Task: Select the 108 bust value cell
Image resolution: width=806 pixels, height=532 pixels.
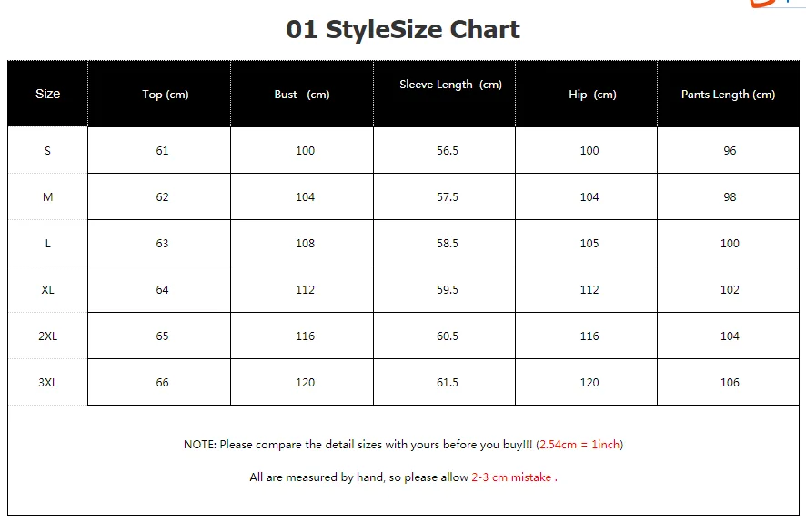Action: (305, 243)
